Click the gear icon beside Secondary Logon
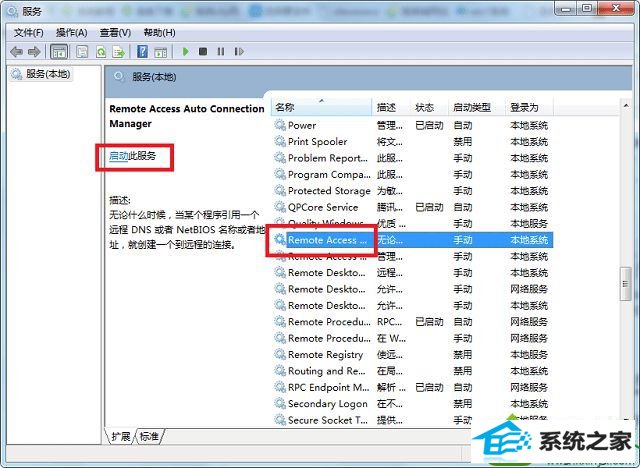 pyautogui.click(x=280, y=403)
